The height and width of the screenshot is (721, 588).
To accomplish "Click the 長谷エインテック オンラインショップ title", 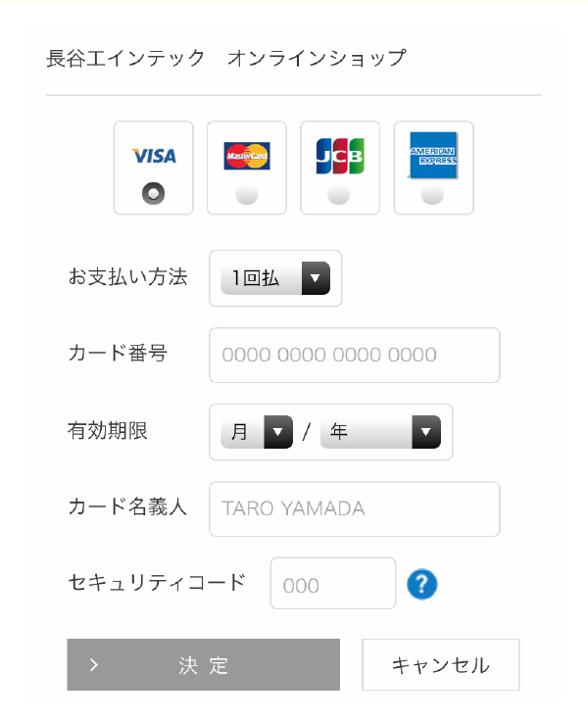I will click(226, 59).
